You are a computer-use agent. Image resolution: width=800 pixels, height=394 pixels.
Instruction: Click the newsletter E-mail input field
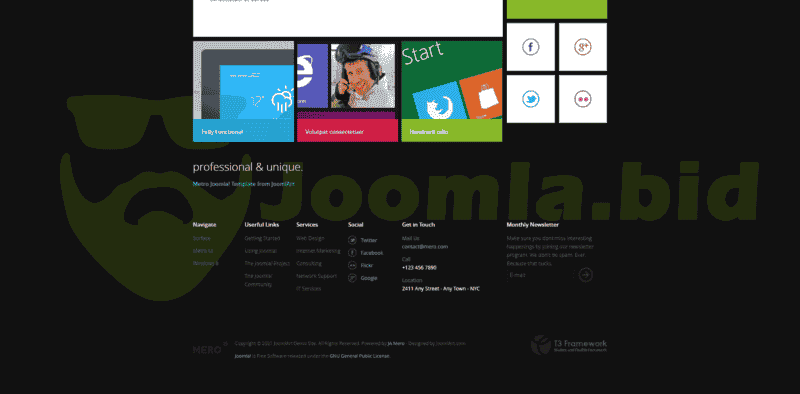click(x=541, y=275)
